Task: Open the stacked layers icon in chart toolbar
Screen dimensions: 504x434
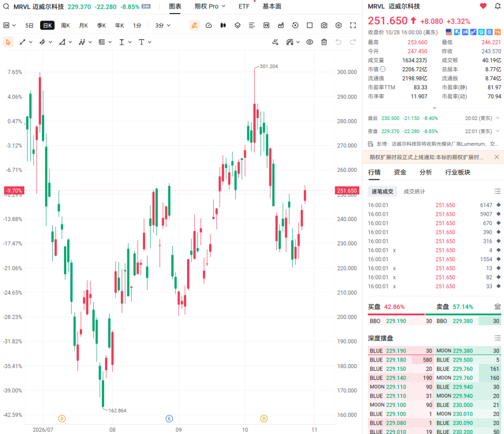Action: point(238,25)
